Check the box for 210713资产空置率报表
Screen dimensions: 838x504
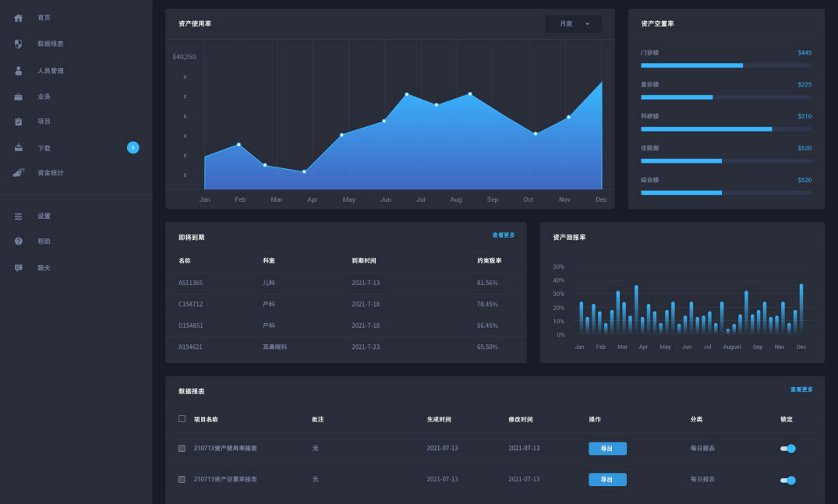(182, 479)
